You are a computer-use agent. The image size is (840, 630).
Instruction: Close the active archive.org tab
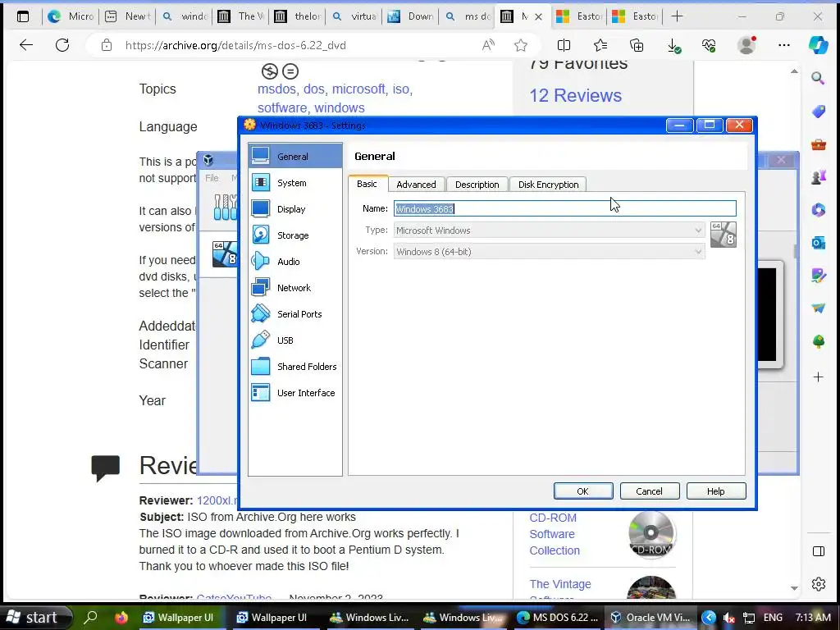tap(538, 16)
